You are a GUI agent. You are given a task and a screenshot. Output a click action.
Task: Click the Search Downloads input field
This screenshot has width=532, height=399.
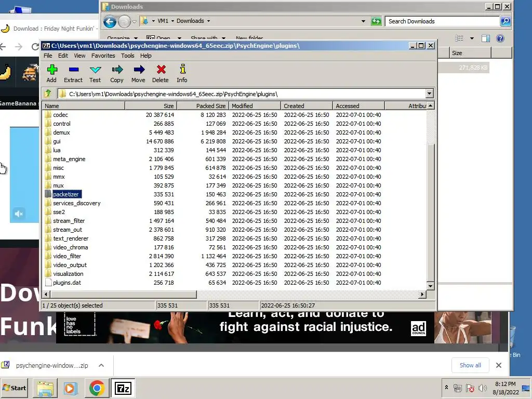(x=442, y=21)
